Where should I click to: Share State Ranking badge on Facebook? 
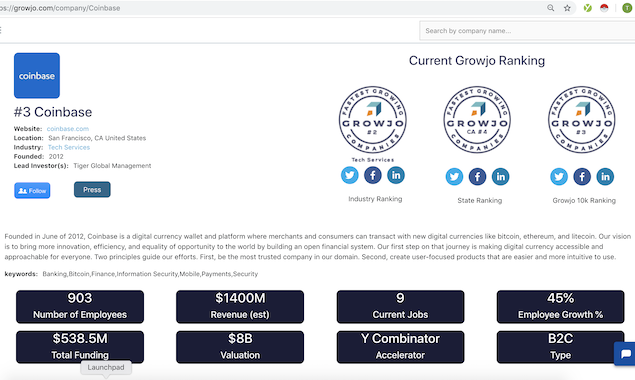(477, 177)
